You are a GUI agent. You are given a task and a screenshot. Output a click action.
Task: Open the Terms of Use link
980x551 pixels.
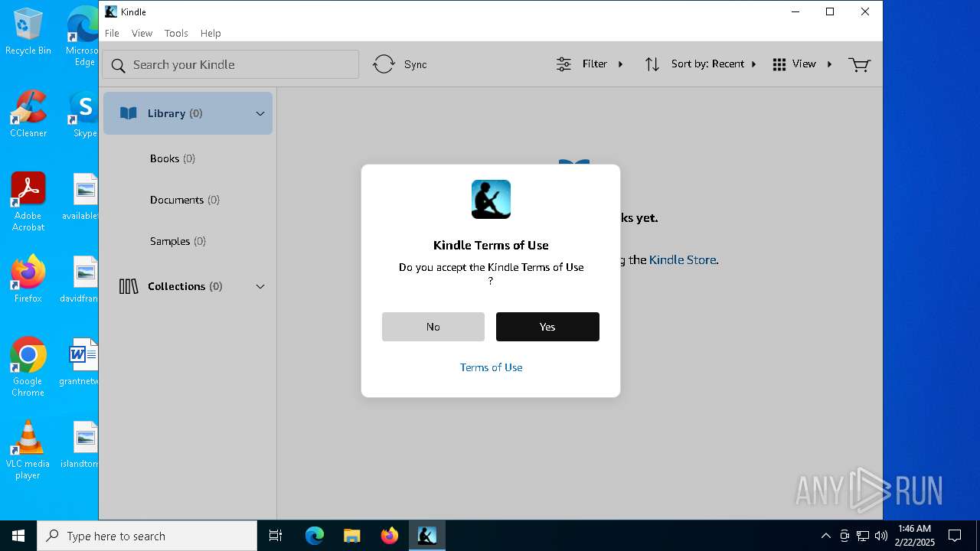click(x=491, y=367)
